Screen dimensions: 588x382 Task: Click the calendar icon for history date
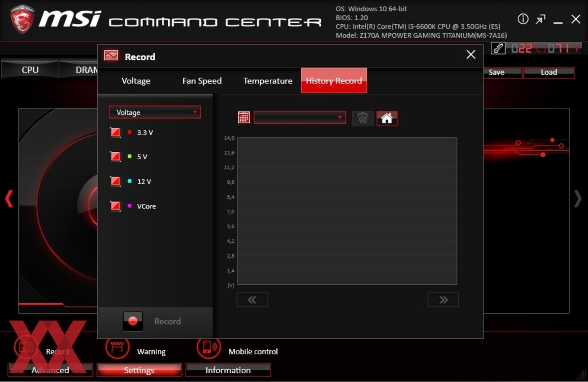pyautogui.click(x=244, y=117)
